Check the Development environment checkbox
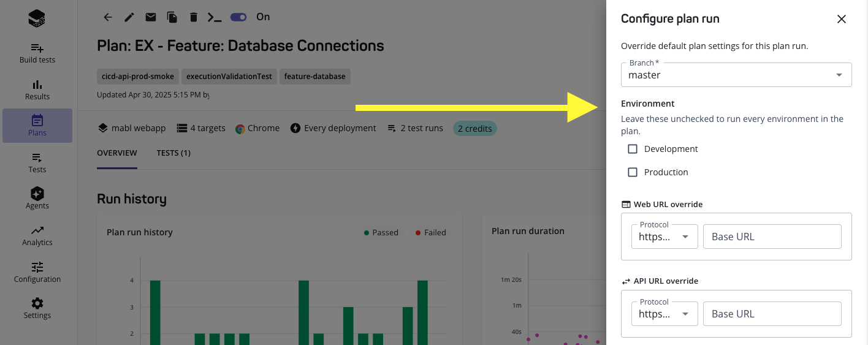 click(633, 149)
